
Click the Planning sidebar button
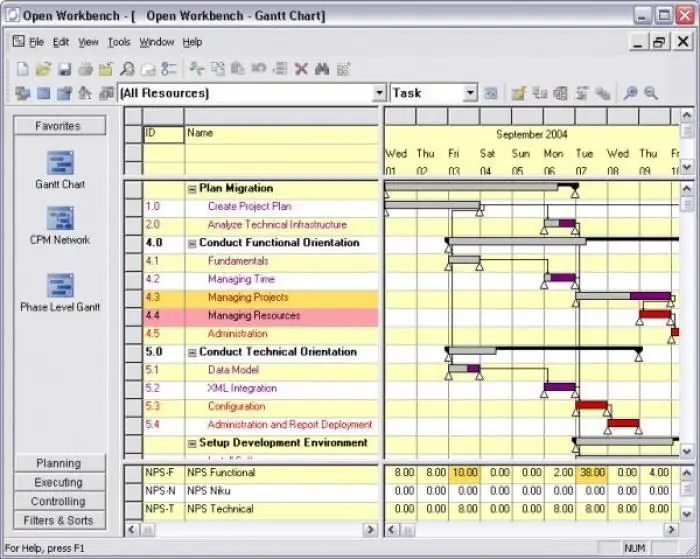(x=60, y=463)
